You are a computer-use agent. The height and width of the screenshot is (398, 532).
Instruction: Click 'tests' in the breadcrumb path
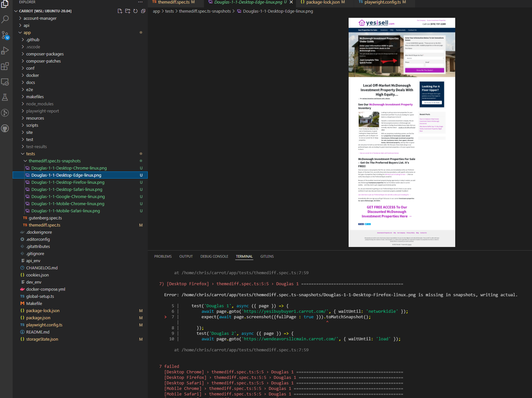click(x=169, y=11)
